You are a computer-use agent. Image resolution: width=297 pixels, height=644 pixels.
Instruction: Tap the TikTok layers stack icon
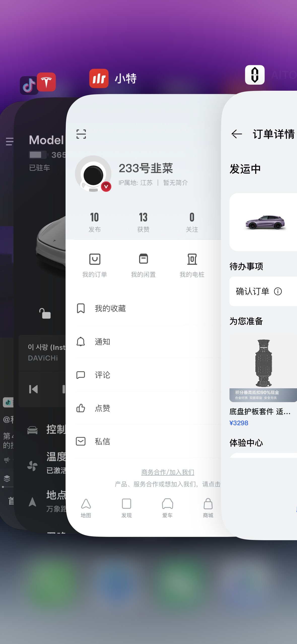[x=7, y=478]
